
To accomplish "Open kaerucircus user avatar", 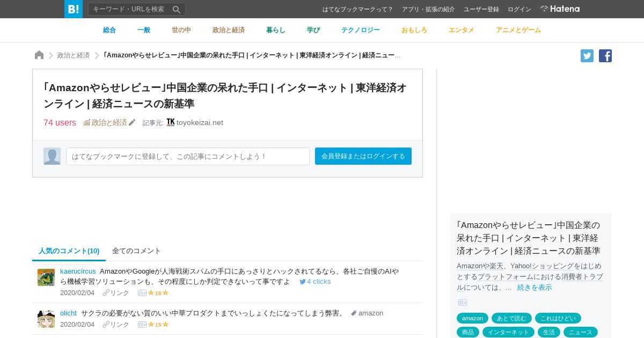I will click(46, 277).
